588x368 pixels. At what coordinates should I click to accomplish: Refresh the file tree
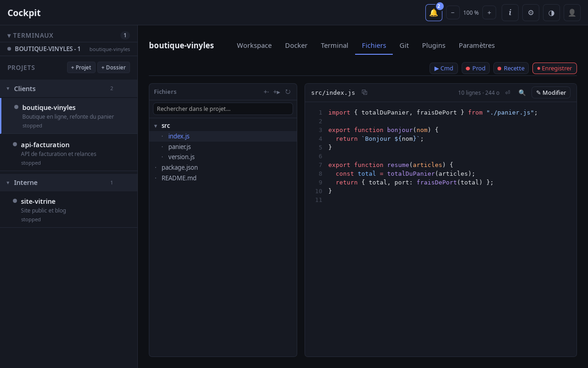tap(288, 92)
